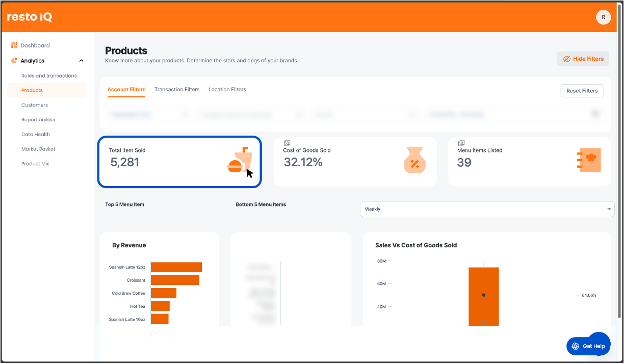Open the Data Health page
The image size is (624, 364).
tap(36, 135)
